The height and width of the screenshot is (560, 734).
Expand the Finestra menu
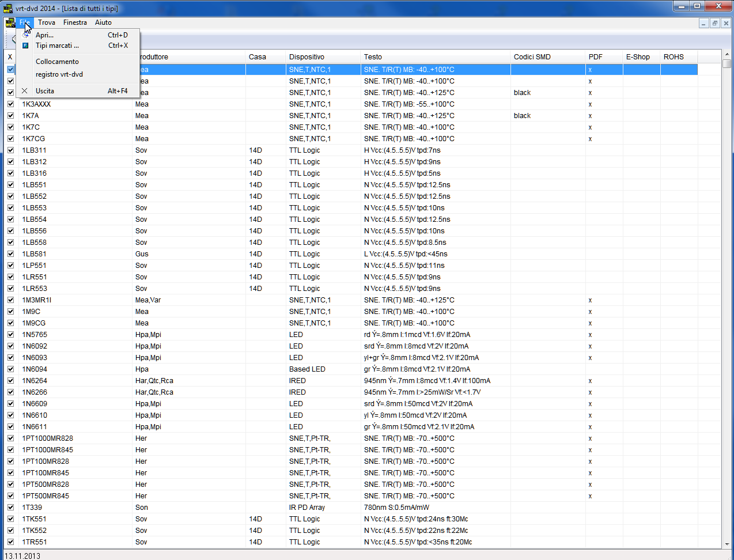75,22
